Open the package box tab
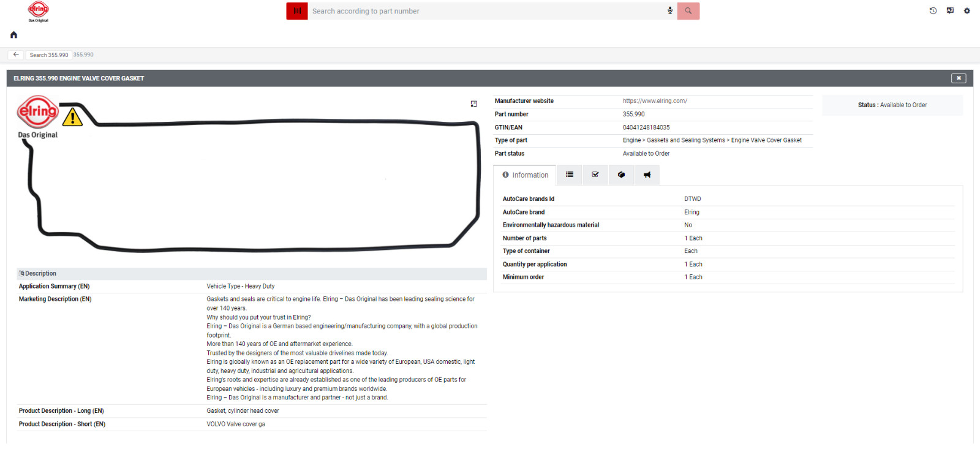The height and width of the screenshot is (449, 980). (621, 175)
